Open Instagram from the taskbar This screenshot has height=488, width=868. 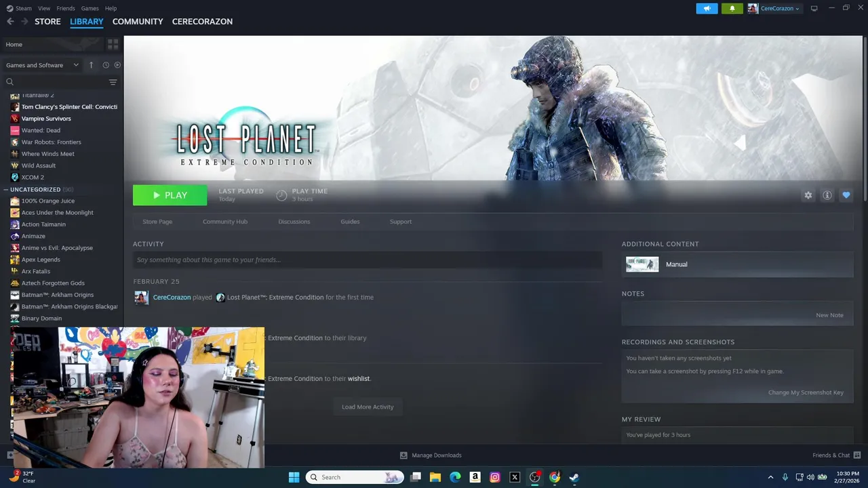(x=495, y=477)
